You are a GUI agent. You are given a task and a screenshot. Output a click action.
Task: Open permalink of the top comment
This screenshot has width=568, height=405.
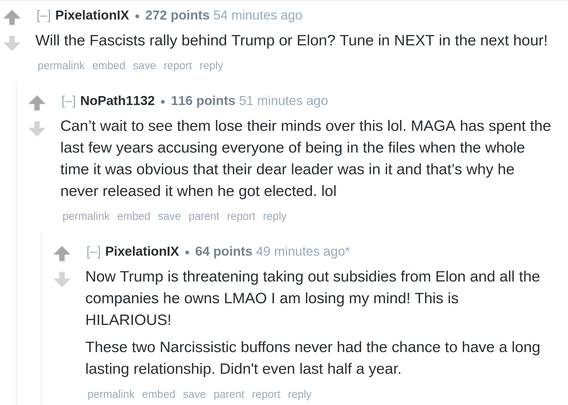pyautogui.click(x=61, y=66)
